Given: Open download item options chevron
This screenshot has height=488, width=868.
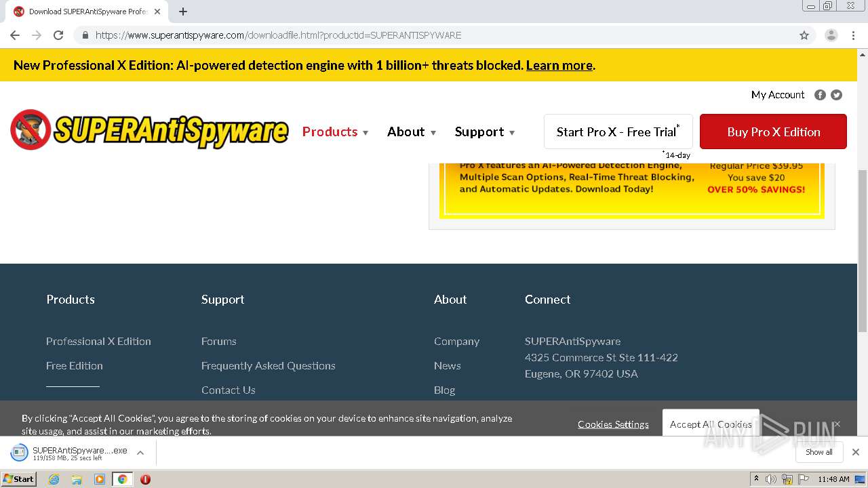Looking at the screenshot, I should click(x=140, y=453).
